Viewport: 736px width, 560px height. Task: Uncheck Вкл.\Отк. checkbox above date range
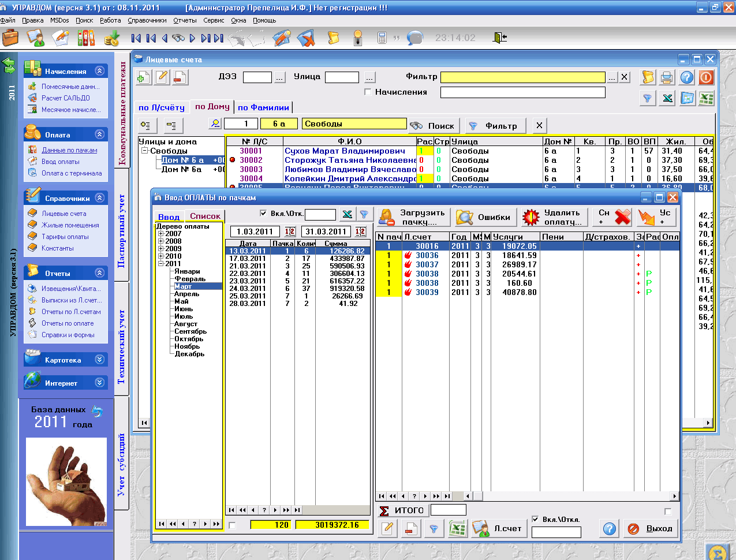coord(264,213)
